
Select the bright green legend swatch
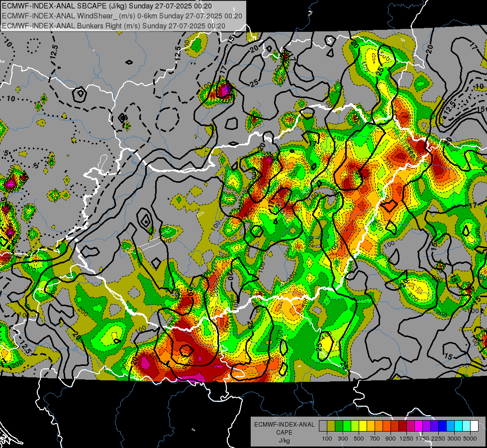pos(347,426)
